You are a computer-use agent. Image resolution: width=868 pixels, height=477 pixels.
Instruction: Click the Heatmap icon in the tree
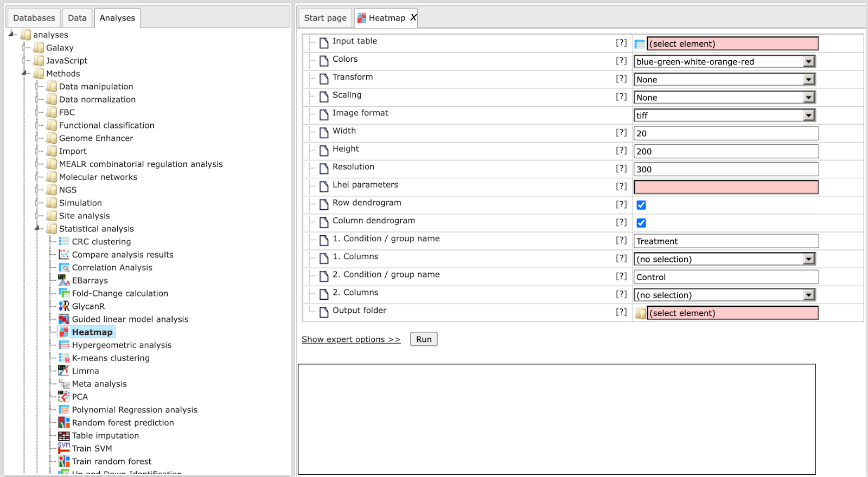point(64,332)
